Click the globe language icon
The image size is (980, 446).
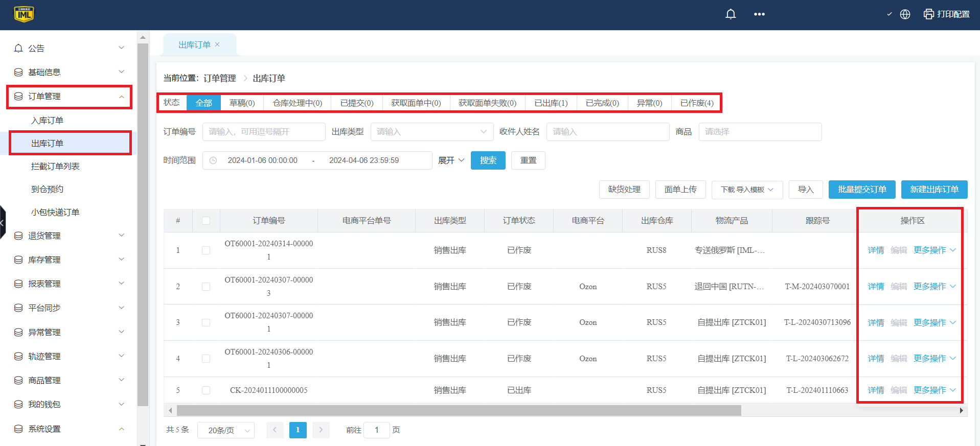pos(905,14)
